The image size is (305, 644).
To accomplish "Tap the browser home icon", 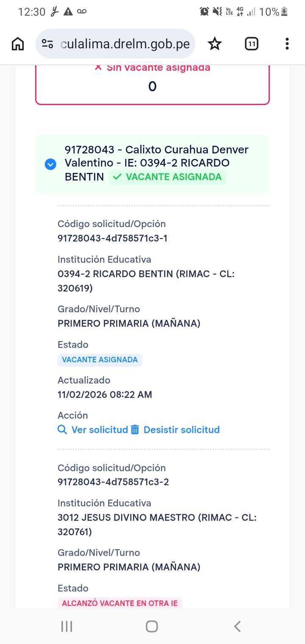I will (x=18, y=44).
